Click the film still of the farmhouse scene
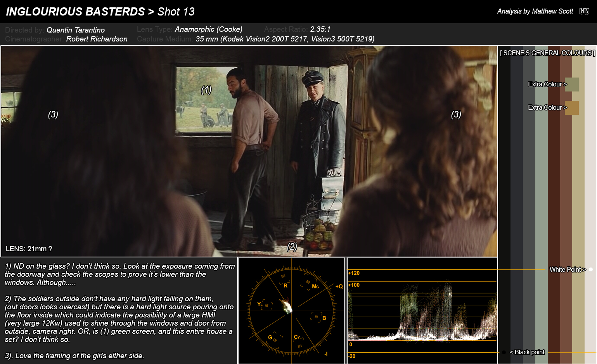 click(249, 151)
